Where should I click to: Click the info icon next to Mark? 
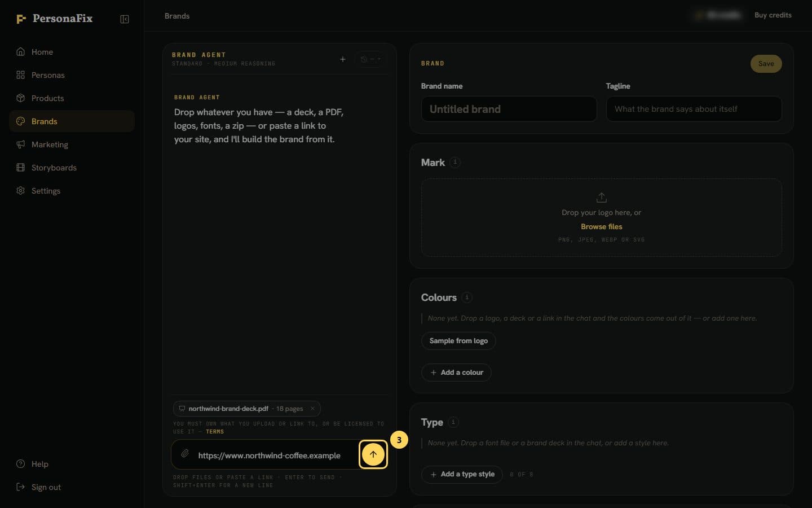(x=455, y=163)
